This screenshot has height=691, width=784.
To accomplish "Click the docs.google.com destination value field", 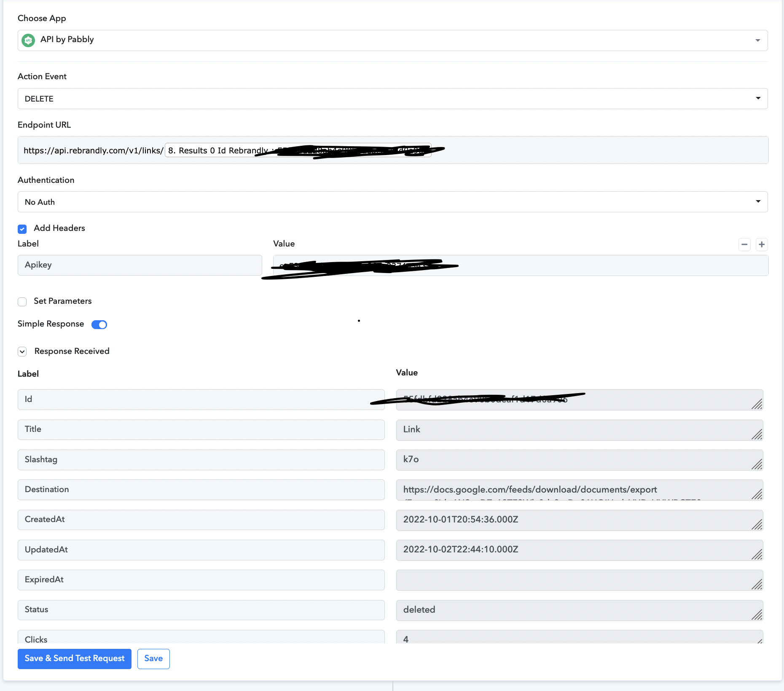I will coord(580,490).
